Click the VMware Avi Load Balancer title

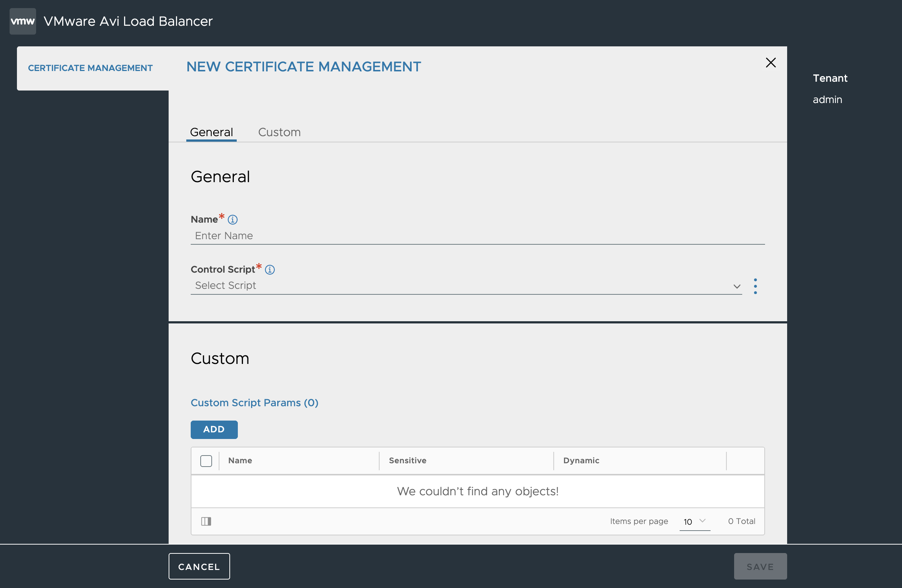(x=128, y=21)
